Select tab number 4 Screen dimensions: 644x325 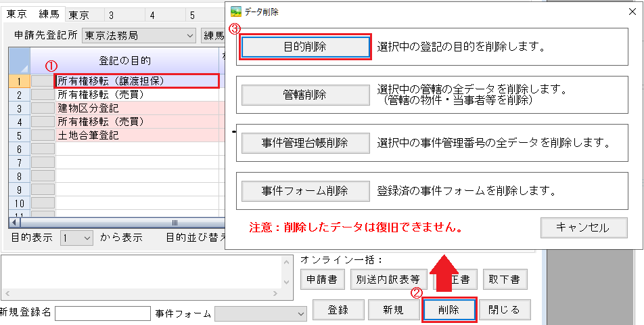coord(152,15)
